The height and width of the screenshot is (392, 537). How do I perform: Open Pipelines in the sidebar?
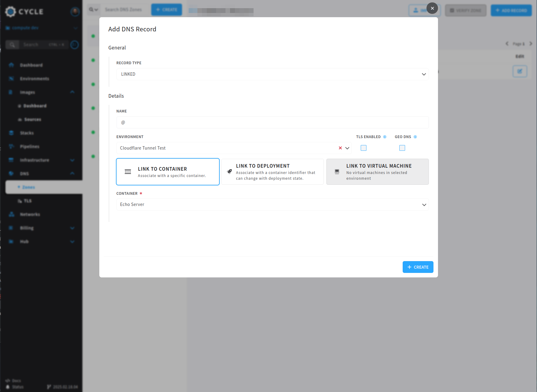tap(30, 147)
